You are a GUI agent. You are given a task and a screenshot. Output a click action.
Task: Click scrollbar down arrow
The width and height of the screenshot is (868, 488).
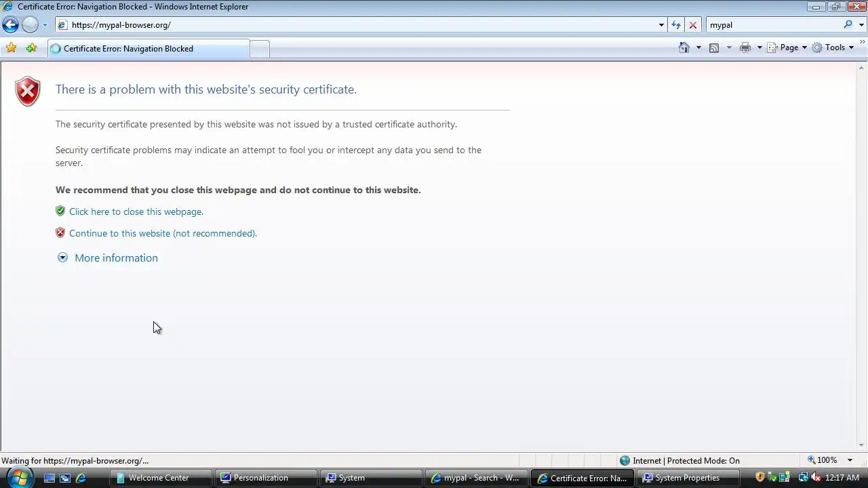point(862,445)
